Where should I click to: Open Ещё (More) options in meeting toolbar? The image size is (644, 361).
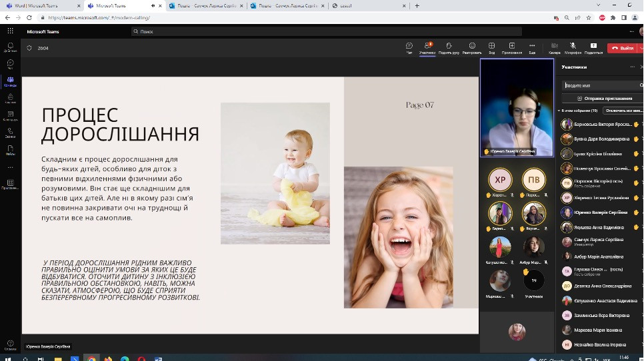(x=532, y=47)
